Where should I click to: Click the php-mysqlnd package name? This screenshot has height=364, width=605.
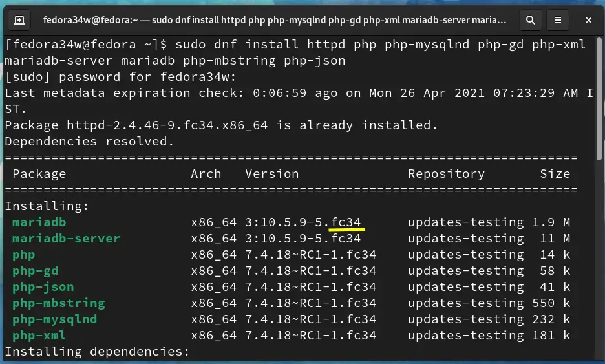(x=55, y=319)
